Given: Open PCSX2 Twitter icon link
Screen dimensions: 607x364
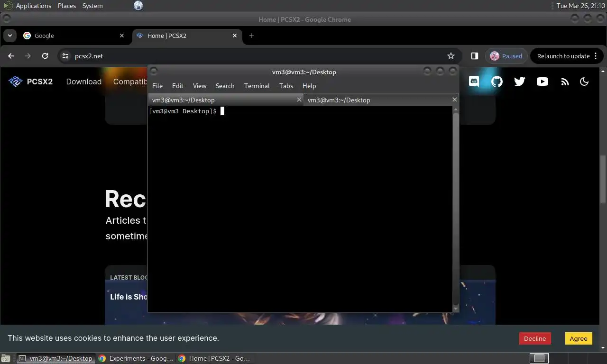Looking at the screenshot, I should click(520, 82).
